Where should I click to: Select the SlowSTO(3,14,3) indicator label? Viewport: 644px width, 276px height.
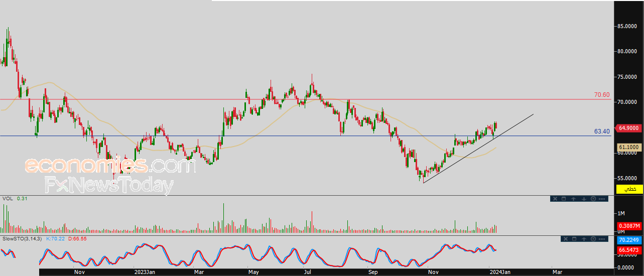(21, 238)
